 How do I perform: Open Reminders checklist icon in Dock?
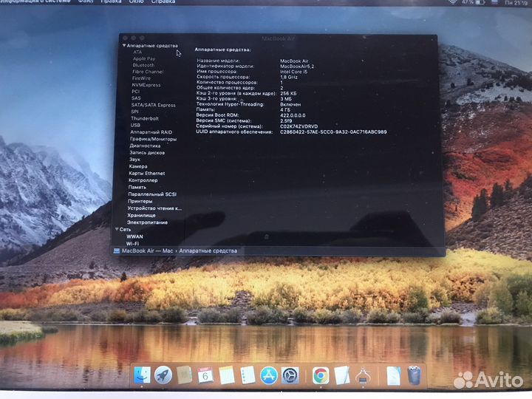point(248,375)
